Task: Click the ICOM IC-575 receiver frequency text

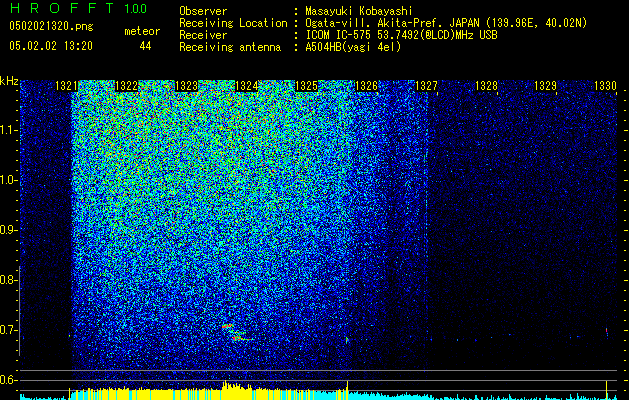Action: pyautogui.click(x=401, y=35)
